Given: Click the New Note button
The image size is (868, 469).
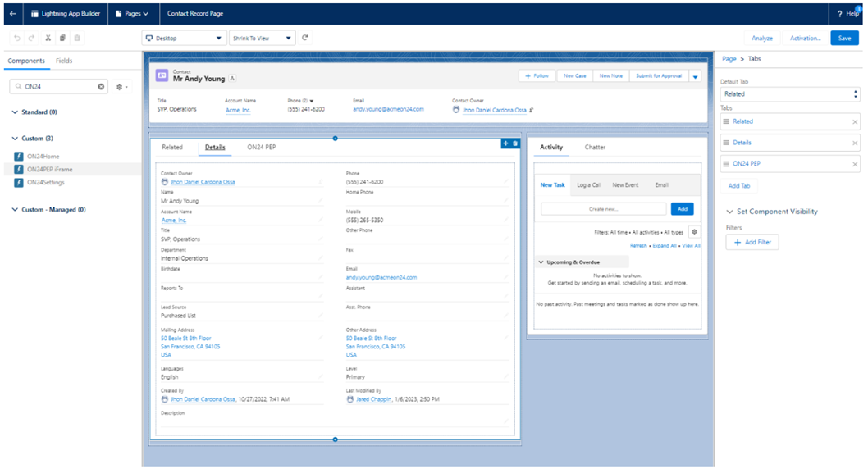Looking at the screenshot, I should pos(611,76).
